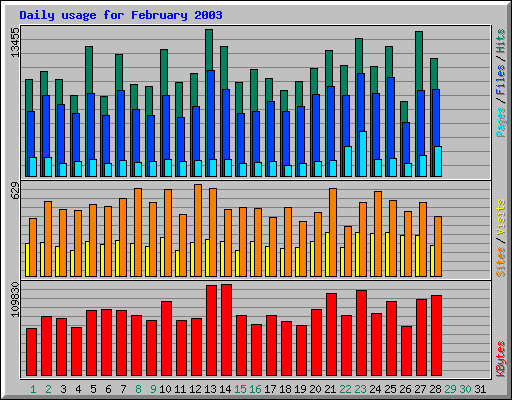512x400 pixels.
Task: Select the red KBytes bar for day 23
Action: tap(362, 333)
